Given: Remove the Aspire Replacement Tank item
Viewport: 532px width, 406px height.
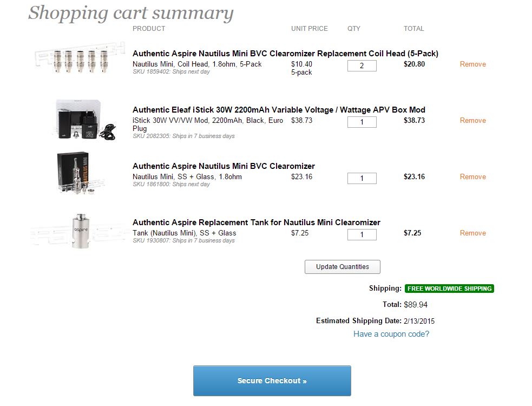Looking at the screenshot, I should click(472, 233).
